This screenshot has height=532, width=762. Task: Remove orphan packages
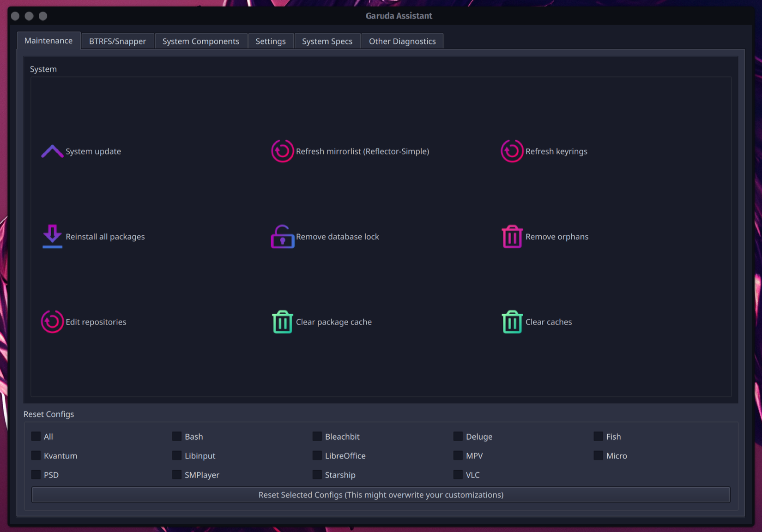click(x=545, y=237)
